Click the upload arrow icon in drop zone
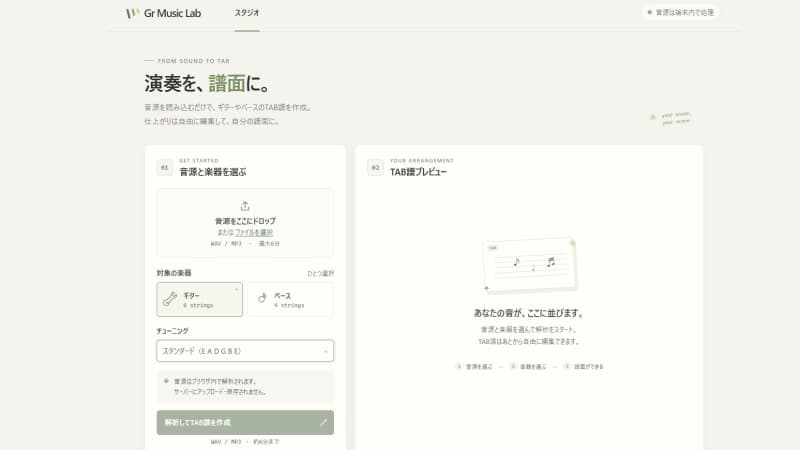The image size is (800, 450). pos(245,206)
